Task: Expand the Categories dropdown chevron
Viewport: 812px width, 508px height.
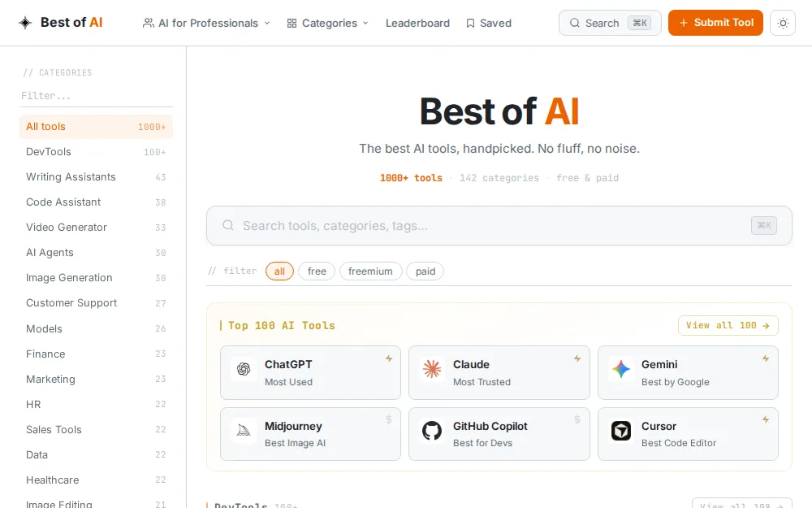Action: pyautogui.click(x=365, y=24)
